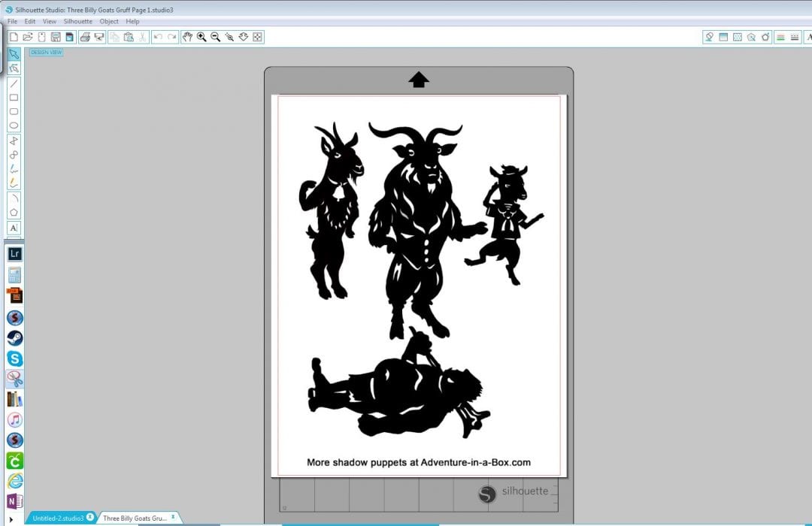
Task: Open the Fill Pattern window
Action: (738, 37)
